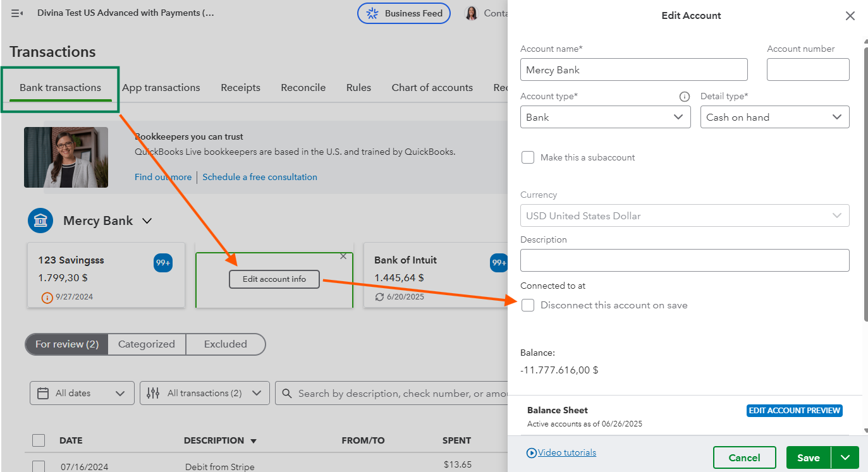Open the Account type Bank dropdown
This screenshot has height=472, width=868.
click(x=605, y=117)
